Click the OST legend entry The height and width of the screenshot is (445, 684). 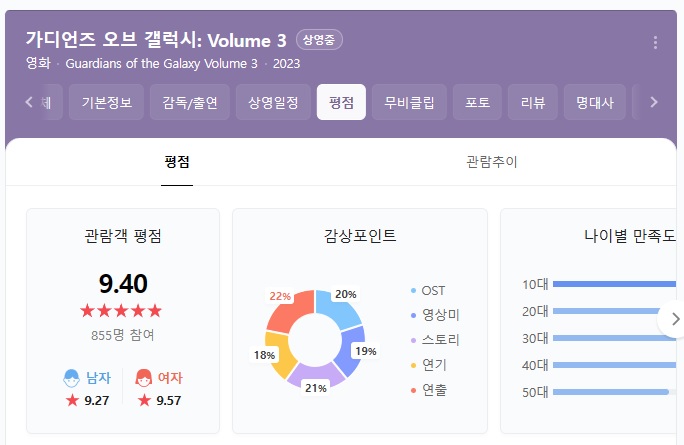point(428,291)
